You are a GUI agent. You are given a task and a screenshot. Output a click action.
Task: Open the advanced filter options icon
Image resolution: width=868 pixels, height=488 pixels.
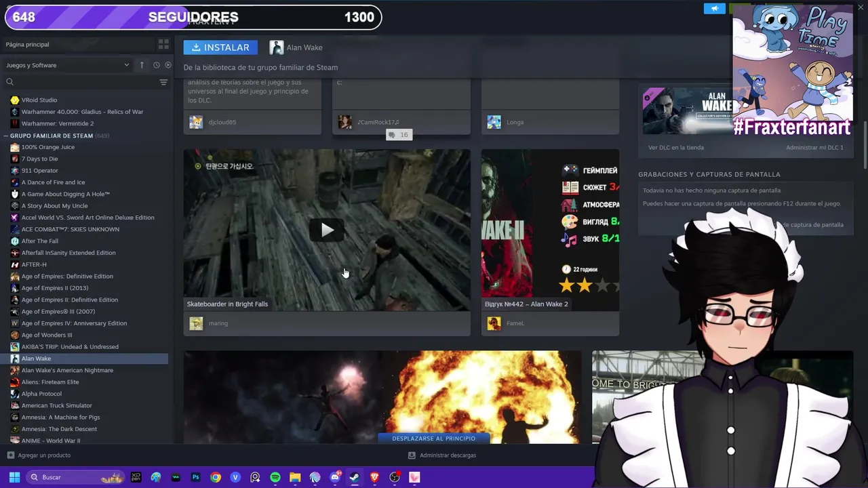point(163,82)
